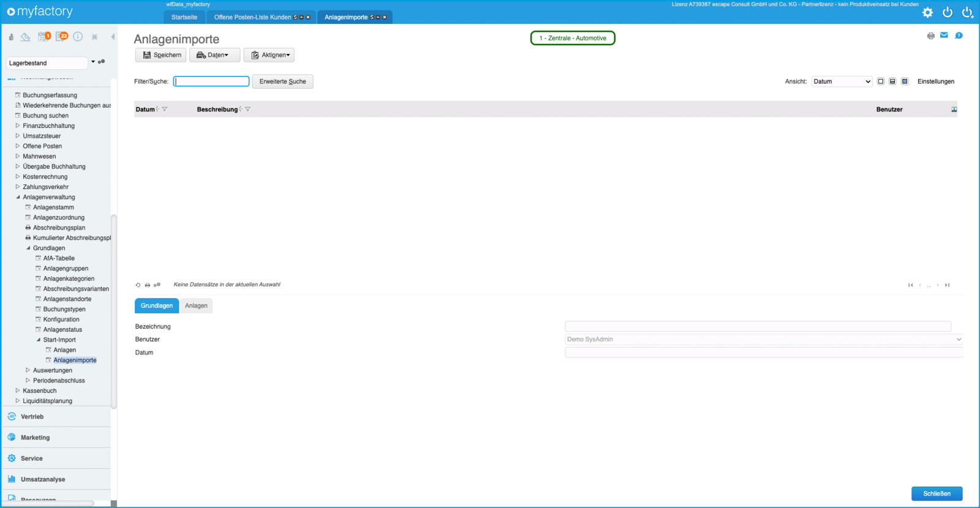Open the Benutzer Demo SysAdmin dropdown

pyautogui.click(x=763, y=339)
